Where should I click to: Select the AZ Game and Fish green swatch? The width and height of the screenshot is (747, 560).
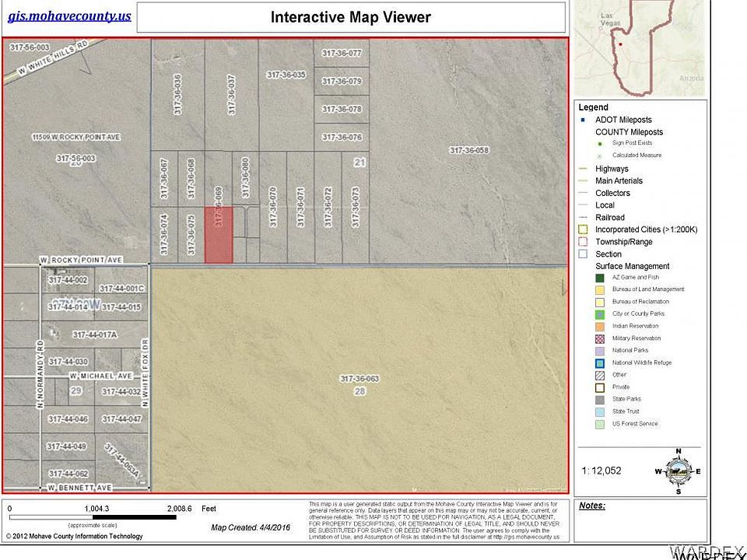pos(600,278)
